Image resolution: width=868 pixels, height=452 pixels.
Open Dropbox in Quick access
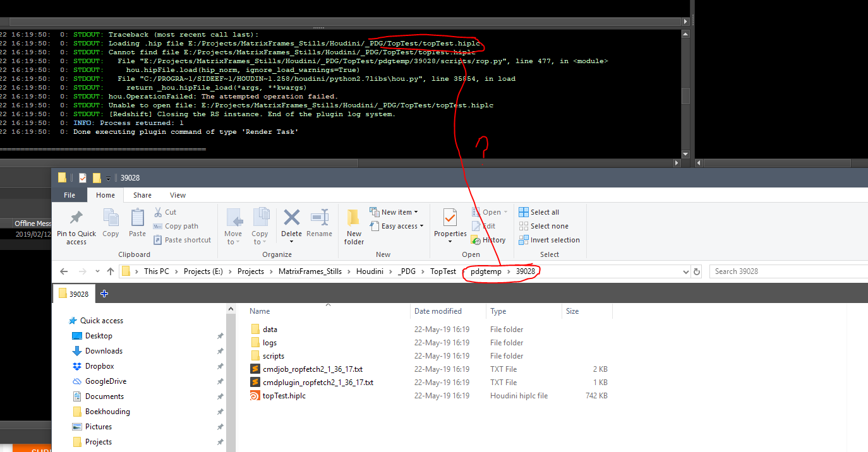tap(100, 366)
